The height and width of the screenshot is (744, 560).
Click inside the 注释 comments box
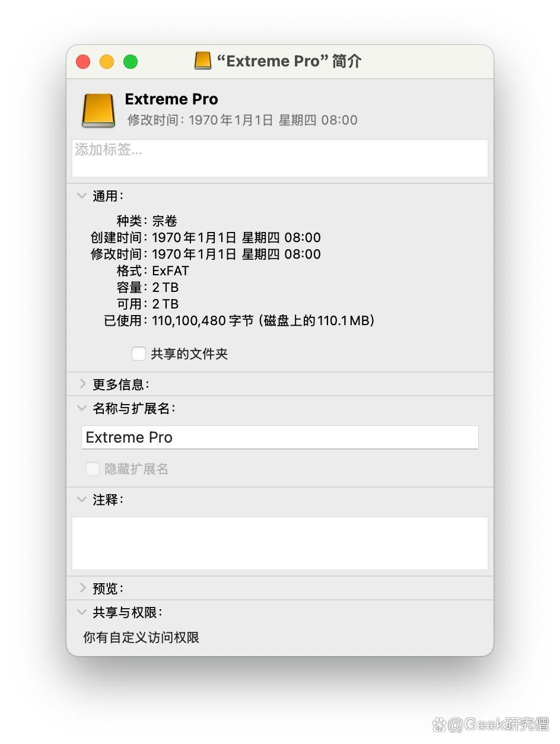[280, 543]
